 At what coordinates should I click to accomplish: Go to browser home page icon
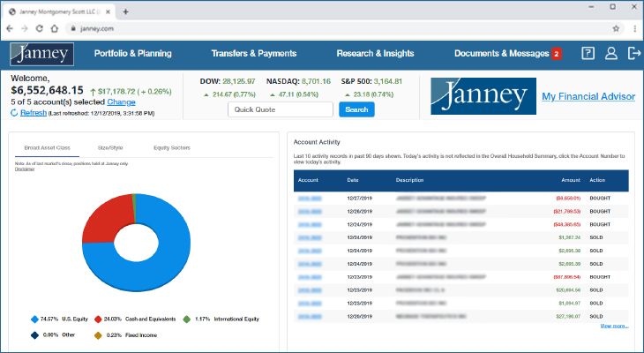pyautogui.click(x=54, y=28)
